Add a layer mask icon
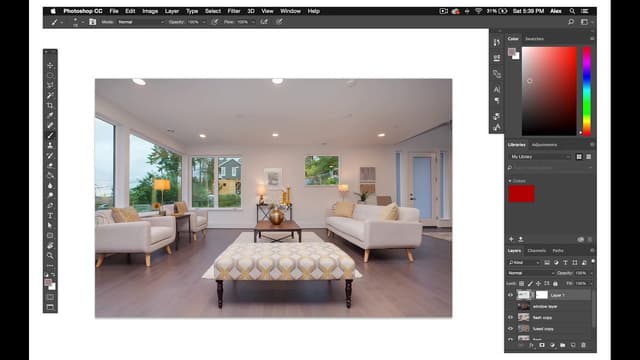 click(x=542, y=345)
